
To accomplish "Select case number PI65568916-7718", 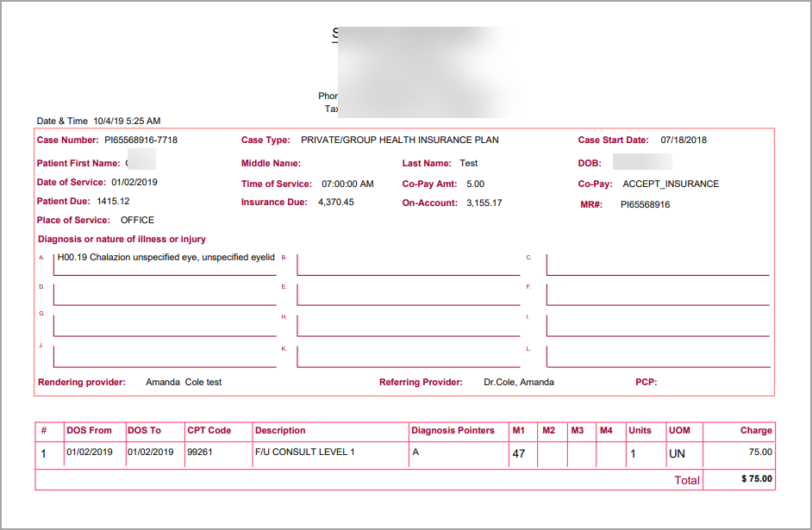I will (141, 140).
